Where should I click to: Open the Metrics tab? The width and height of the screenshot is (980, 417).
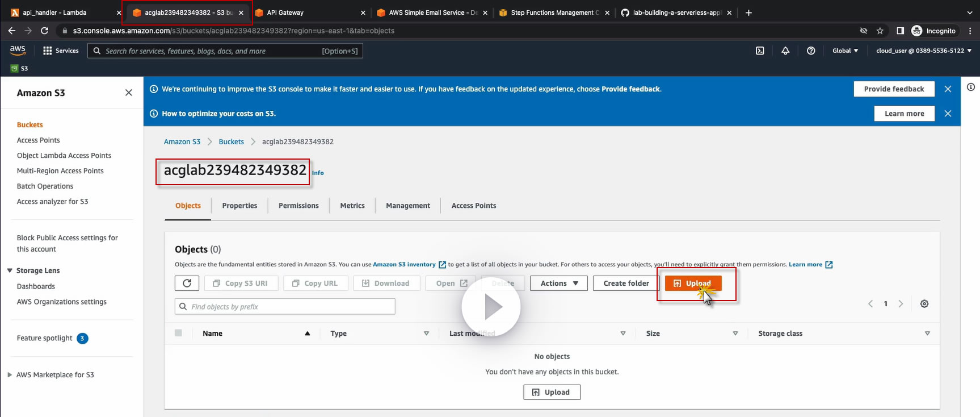coord(352,206)
